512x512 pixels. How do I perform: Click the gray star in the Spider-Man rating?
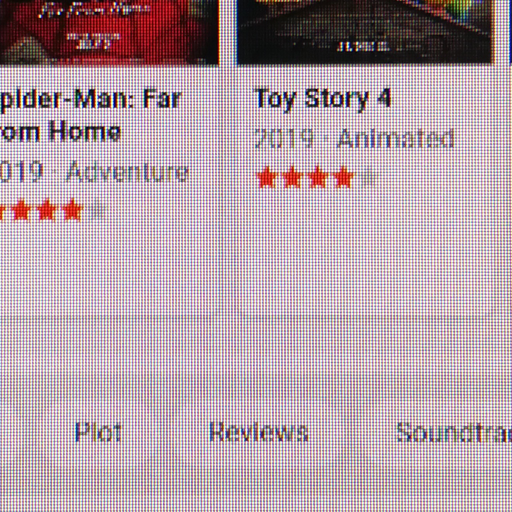tap(97, 211)
